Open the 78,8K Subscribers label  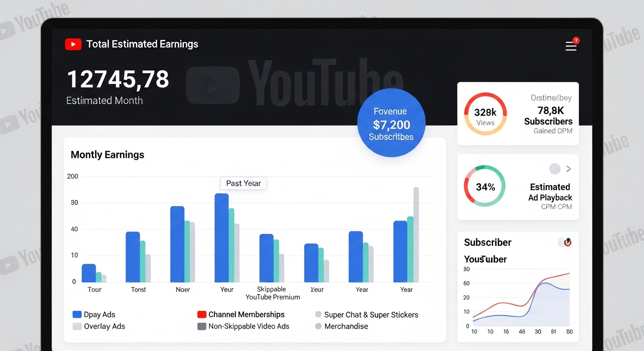[x=548, y=116]
